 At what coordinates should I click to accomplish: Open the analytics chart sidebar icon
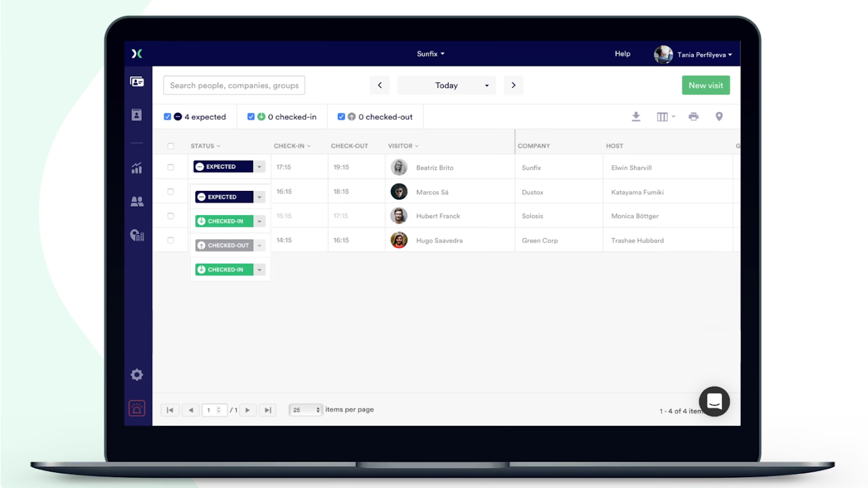[137, 168]
